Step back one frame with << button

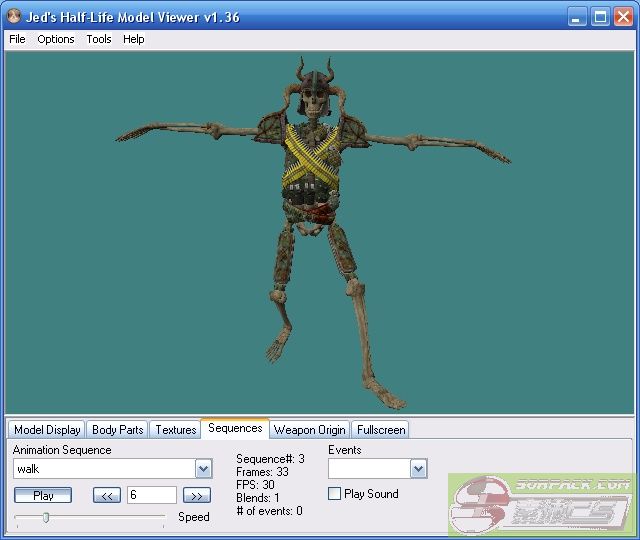point(107,495)
